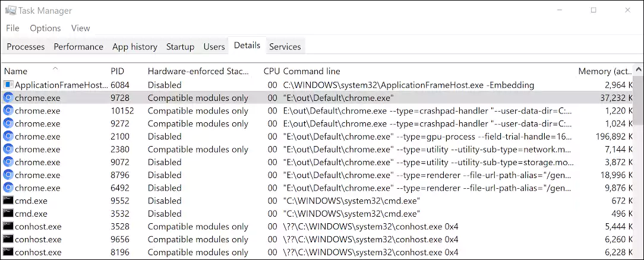Click the chrome.exe icon for PID 2100
Image resolution: width=644 pixels, height=260 pixels.
click(x=8, y=136)
